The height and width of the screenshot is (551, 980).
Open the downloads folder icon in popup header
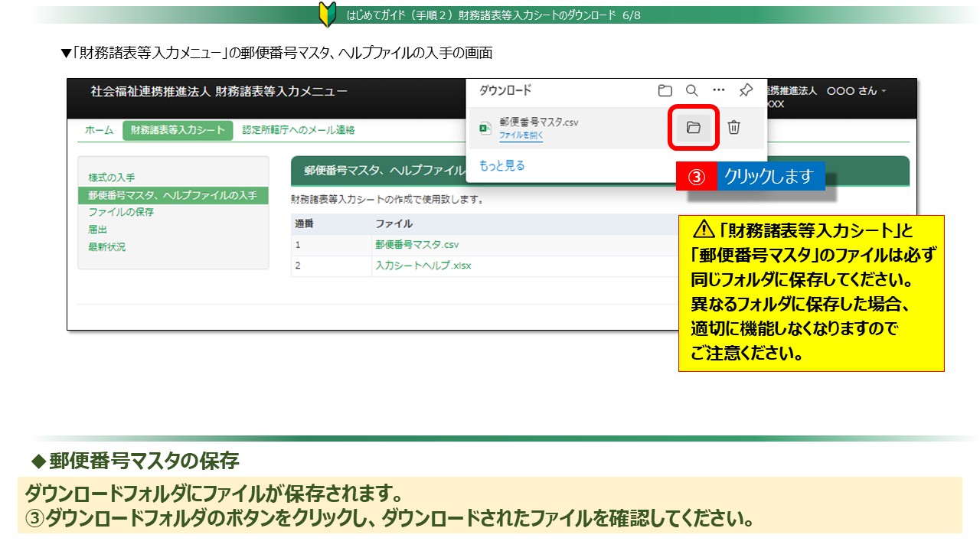click(665, 90)
